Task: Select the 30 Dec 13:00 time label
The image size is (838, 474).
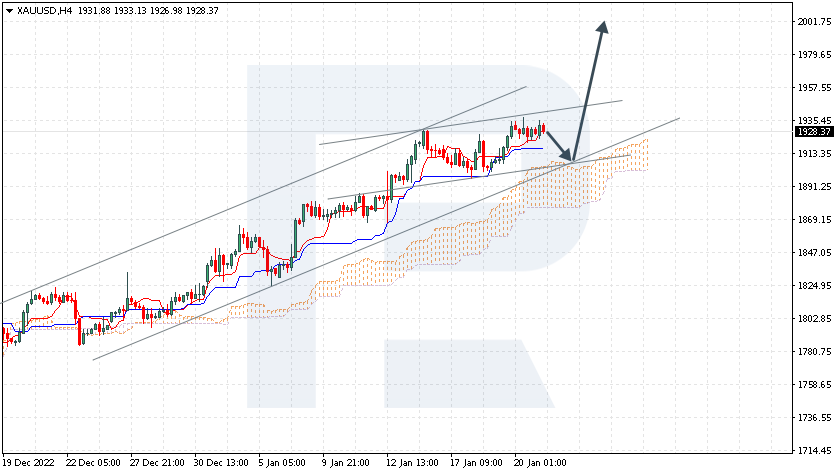Action: [221, 463]
